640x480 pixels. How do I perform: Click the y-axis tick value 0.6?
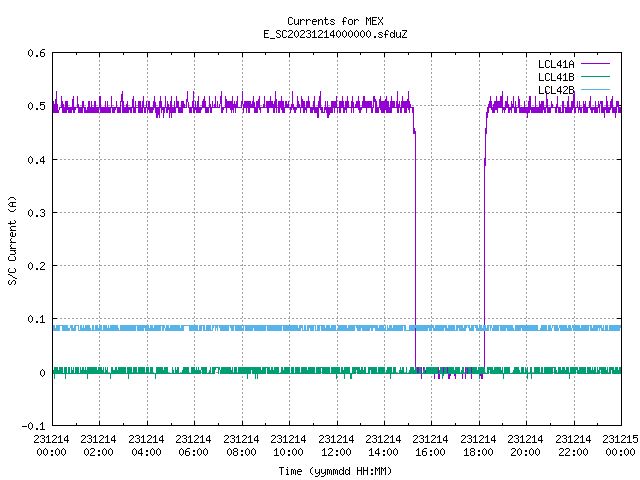coord(36,53)
